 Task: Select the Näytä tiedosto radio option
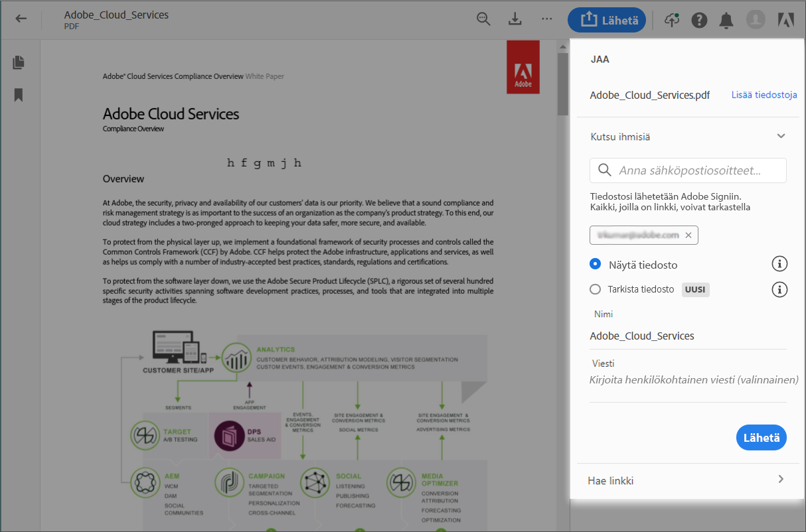click(x=595, y=264)
